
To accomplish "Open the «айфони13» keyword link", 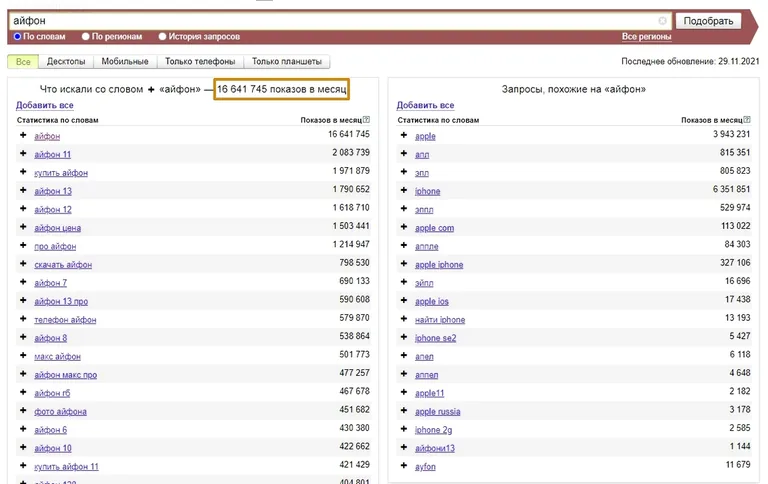I will 434,448.
